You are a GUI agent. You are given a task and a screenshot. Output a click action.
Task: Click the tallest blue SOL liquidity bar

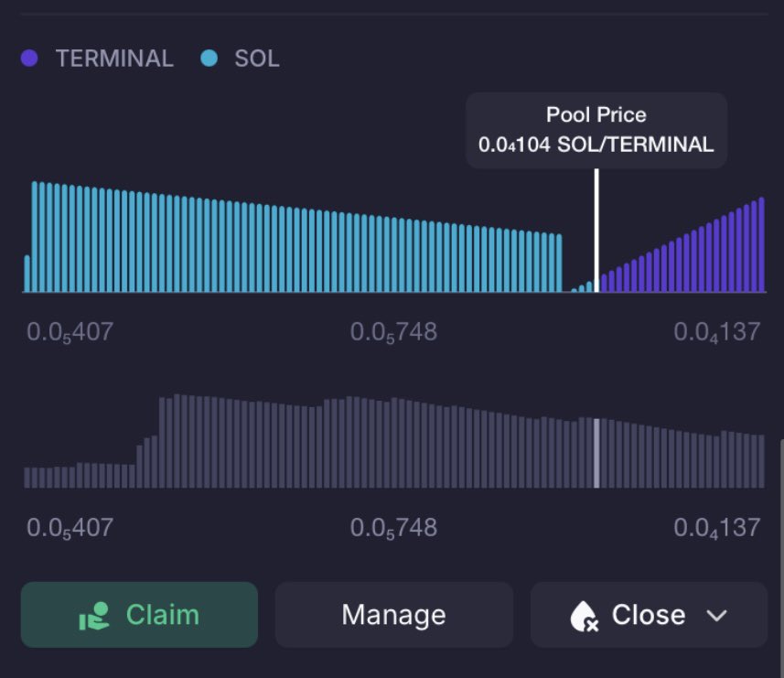coord(35,236)
